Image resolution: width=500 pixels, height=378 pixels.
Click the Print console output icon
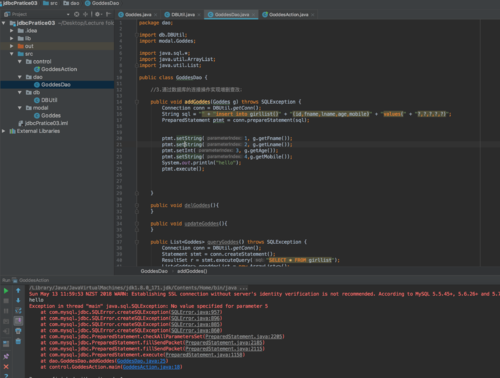point(18,331)
